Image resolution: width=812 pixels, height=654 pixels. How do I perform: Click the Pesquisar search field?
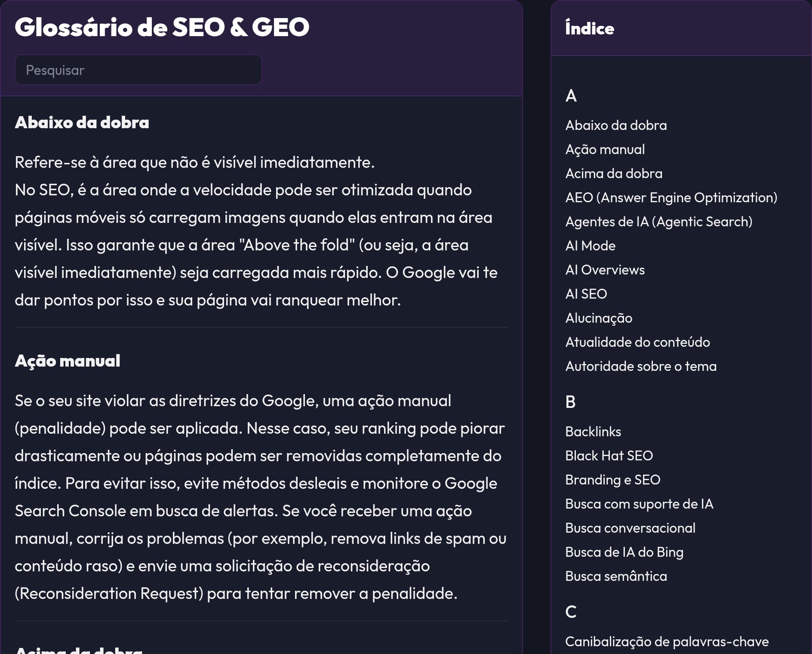click(138, 70)
